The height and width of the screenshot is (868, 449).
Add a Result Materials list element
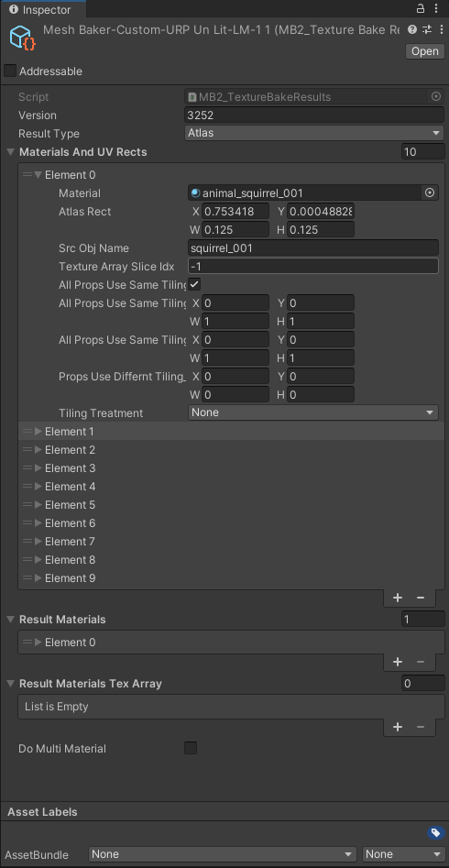(398, 662)
